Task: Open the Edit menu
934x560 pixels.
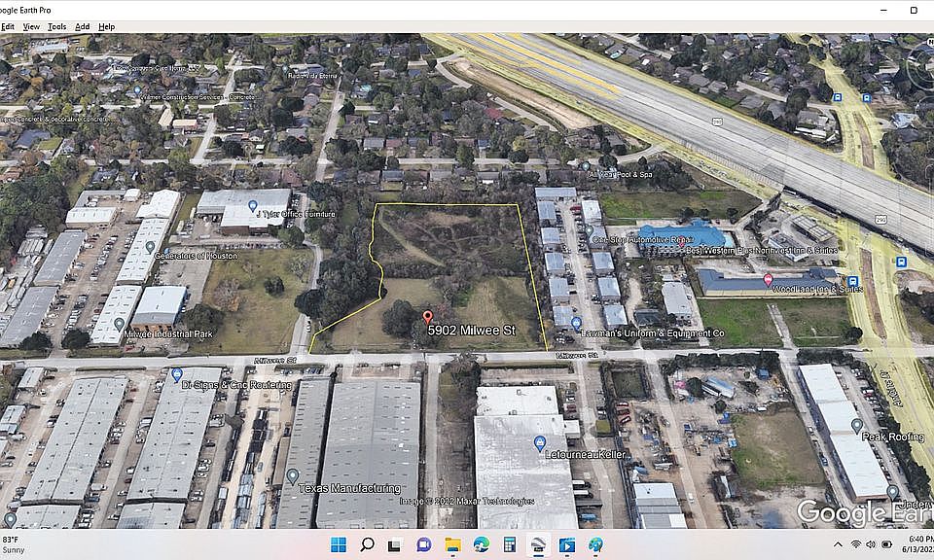Action: (x=7, y=27)
